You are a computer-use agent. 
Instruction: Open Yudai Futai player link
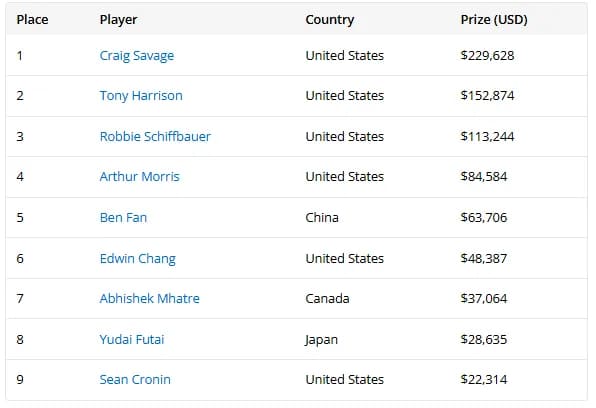tap(132, 340)
